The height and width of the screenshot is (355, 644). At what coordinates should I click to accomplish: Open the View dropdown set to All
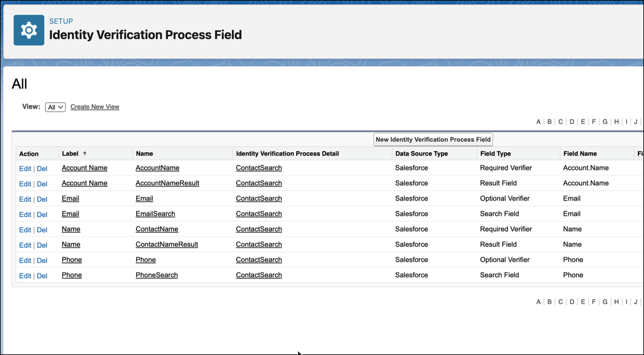pos(55,107)
